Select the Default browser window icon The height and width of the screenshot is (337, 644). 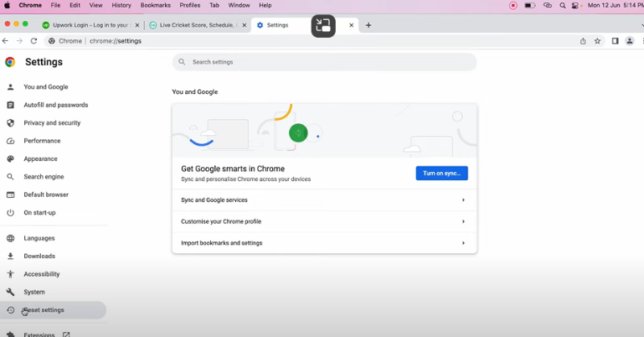11,194
